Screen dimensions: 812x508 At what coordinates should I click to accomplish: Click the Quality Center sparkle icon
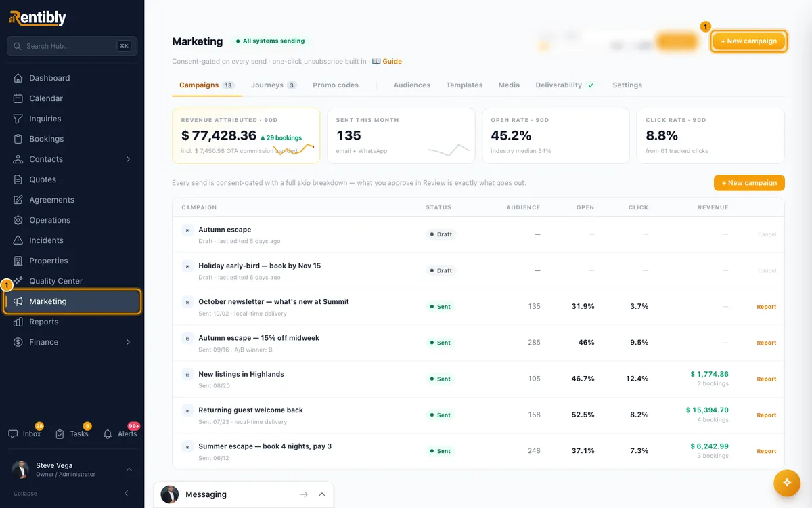pos(18,281)
